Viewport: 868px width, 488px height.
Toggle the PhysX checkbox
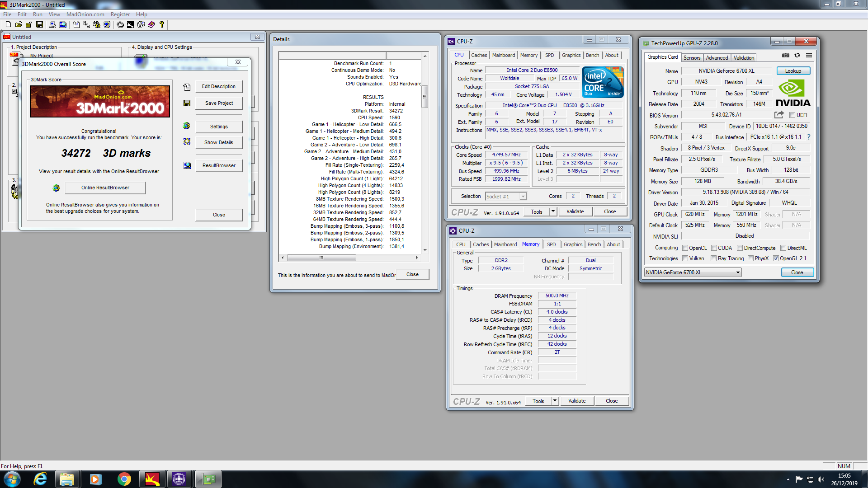750,258
